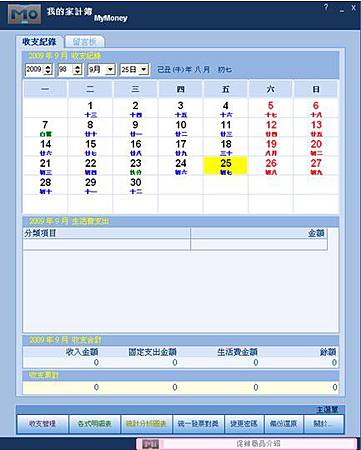This screenshot has height=450, width=361.
Task: Click the 變更密碼 button
Action: [x=244, y=424]
